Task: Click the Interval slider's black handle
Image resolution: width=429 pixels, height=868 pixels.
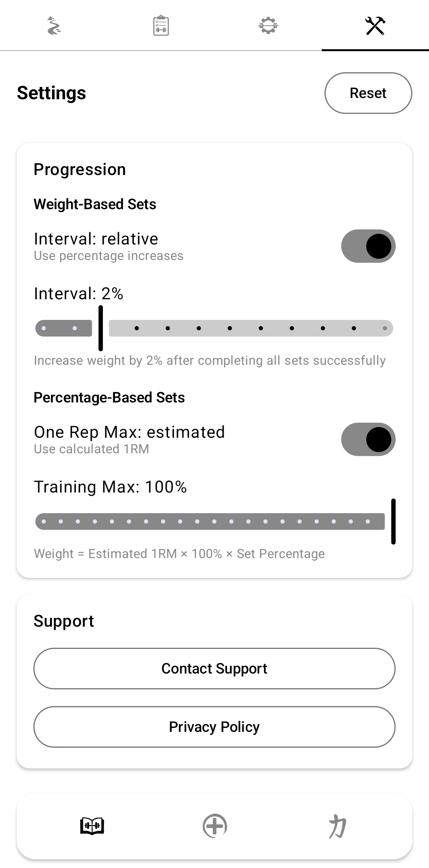Action: coord(100,328)
